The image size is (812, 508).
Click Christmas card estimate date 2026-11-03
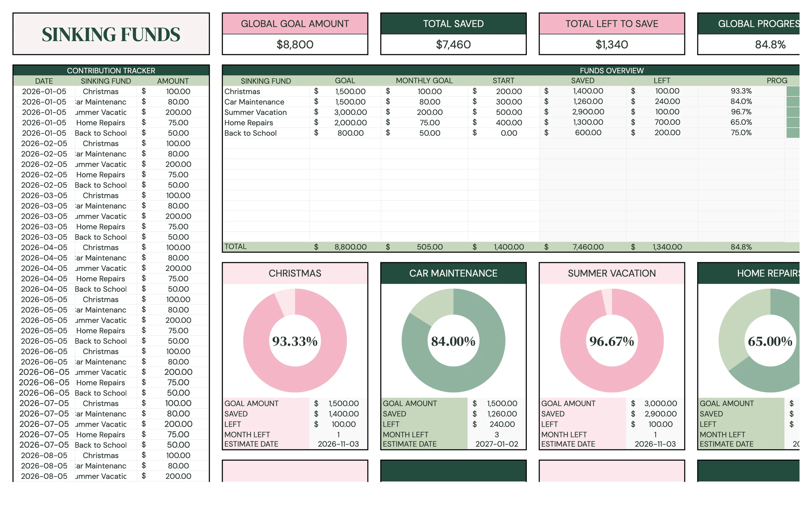[338, 444]
